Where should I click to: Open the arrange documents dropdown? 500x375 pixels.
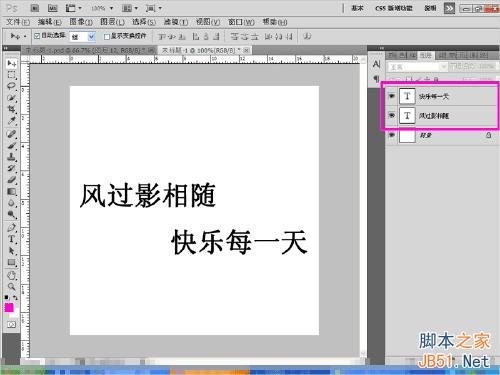pyautogui.click(x=130, y=8)
